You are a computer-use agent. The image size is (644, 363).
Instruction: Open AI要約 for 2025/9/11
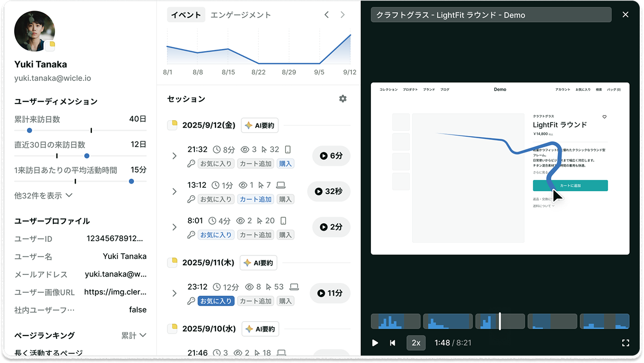click(x=259, y=262)
